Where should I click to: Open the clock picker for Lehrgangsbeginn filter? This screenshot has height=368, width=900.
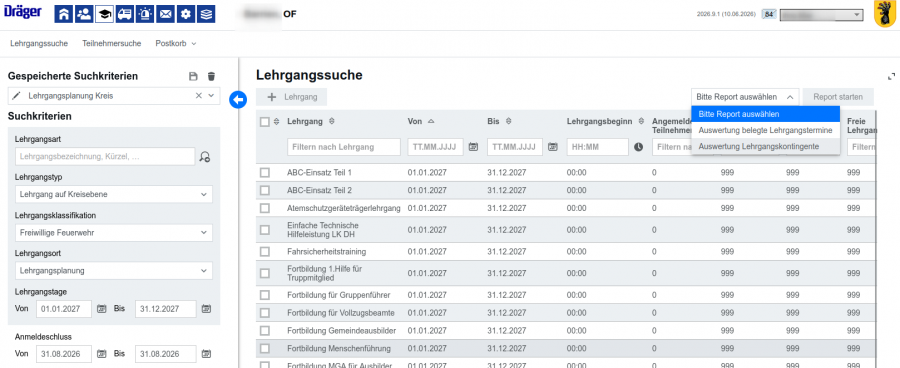tap(639, 147)
